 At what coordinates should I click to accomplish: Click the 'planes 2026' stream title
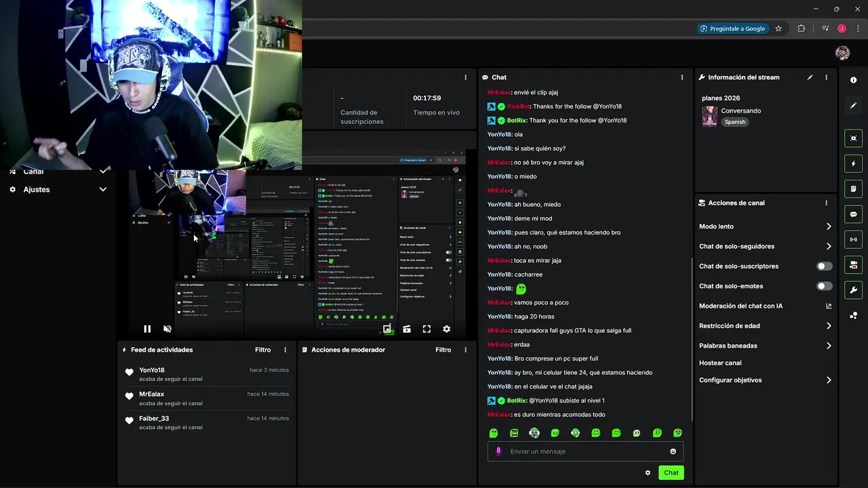(721, 98)
